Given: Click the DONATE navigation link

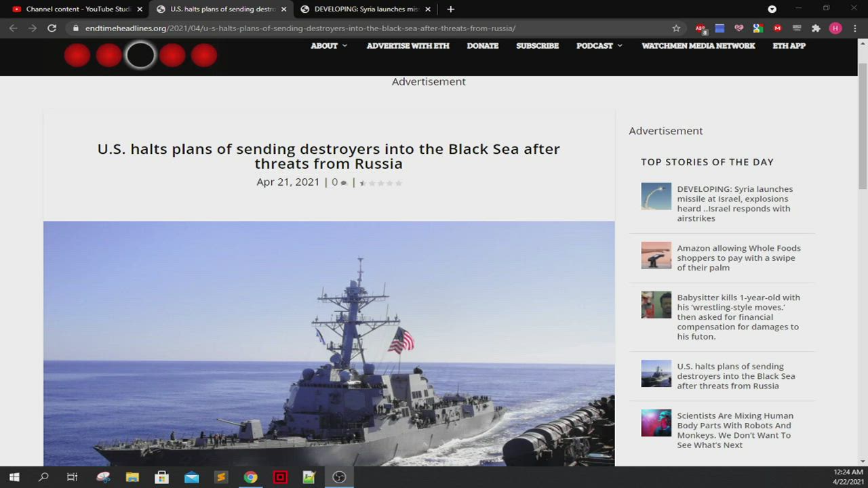Looking at the screenshot, I should [x=482, y=46].
